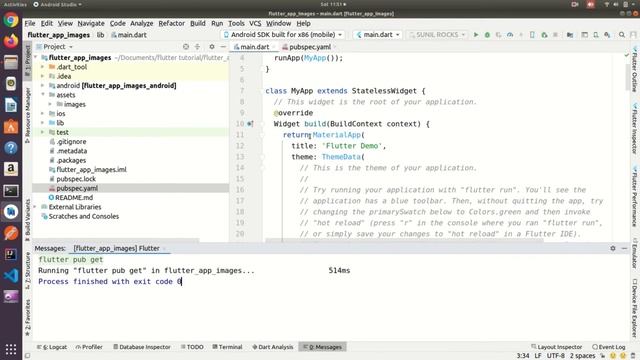Select pubspec.lock in project tree
Screen dimensions: 640x360
(76, 179)
